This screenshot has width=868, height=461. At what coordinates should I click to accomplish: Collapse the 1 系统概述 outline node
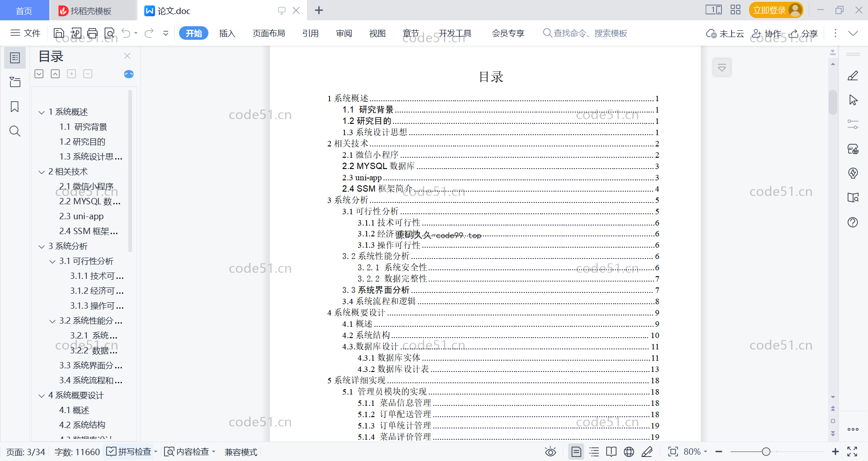[42, 112]
